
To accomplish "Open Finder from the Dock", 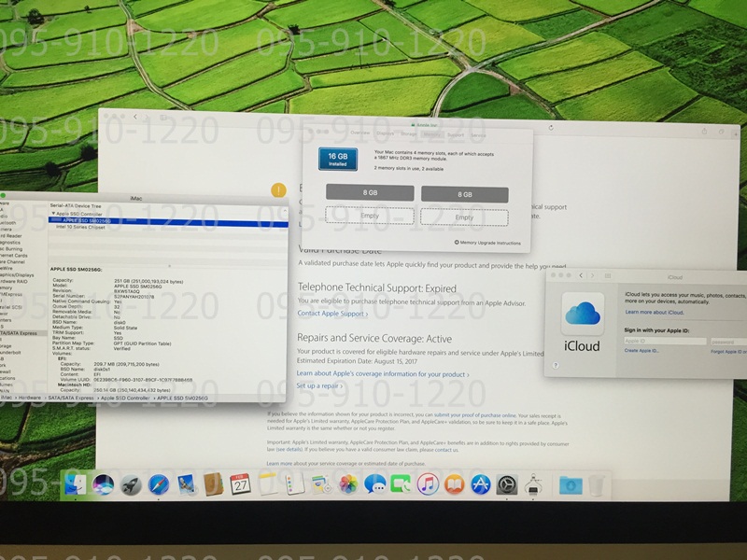I will (76, 483).
